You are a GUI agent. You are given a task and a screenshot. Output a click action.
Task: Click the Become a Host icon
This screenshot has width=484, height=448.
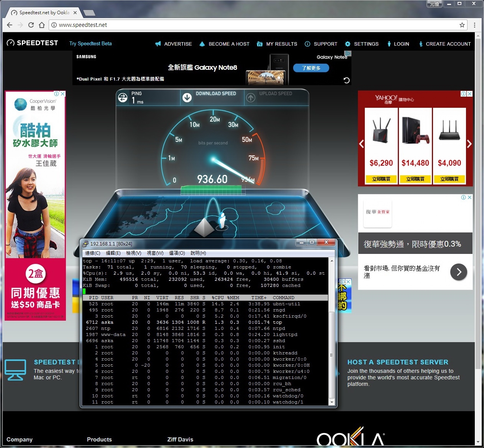[x=202, y=44]
